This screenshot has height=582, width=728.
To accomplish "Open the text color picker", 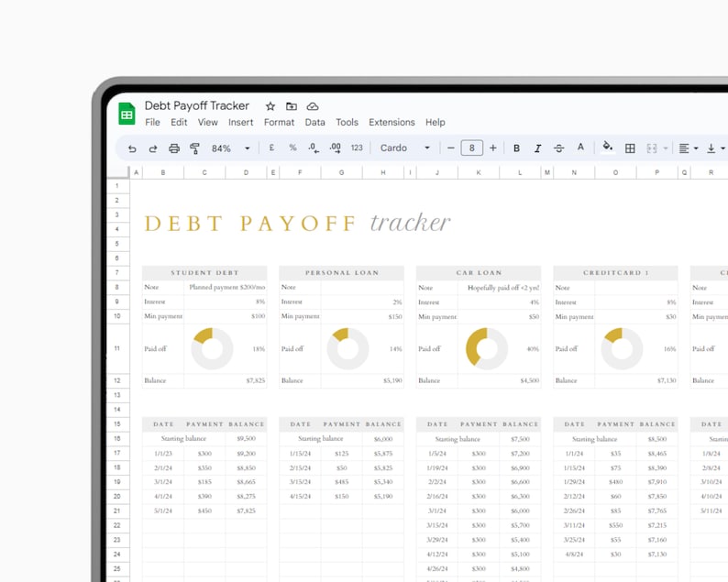I will 580,148.
